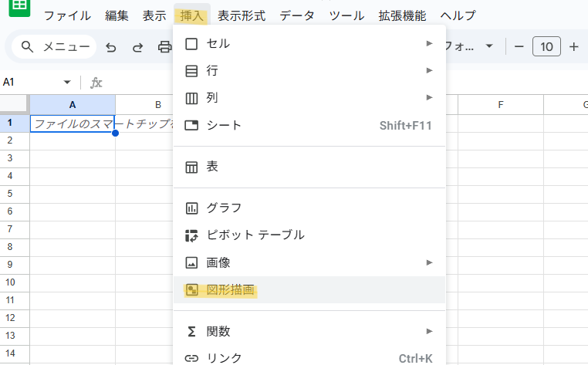Click the chart icon beside グラフ
Screen dimensions: 588x365
(x=191, y=208)
